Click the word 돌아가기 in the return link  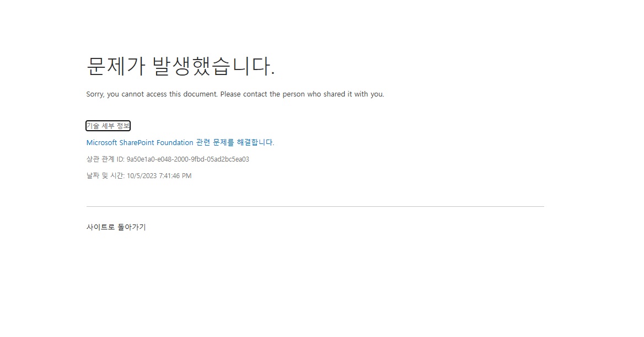pos(132,227)
